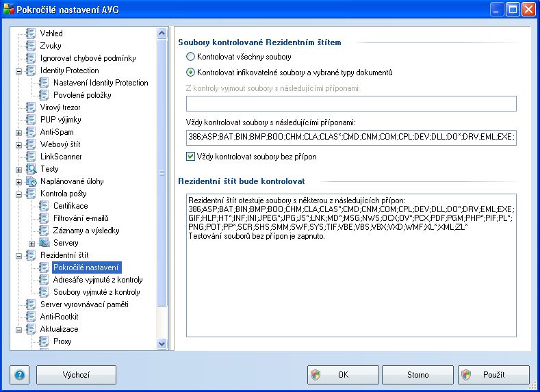Open the Proxy settings item
Image resolution: width=540 pixels, height=392 pixels.
pyautogui.click(x=62, y=341)
